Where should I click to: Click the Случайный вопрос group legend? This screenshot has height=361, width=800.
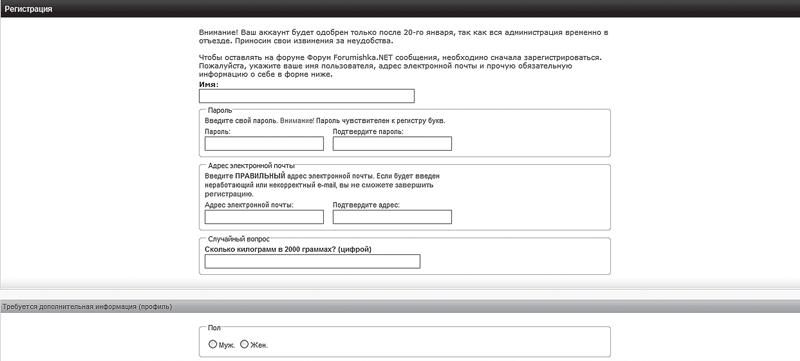[239, 239]
